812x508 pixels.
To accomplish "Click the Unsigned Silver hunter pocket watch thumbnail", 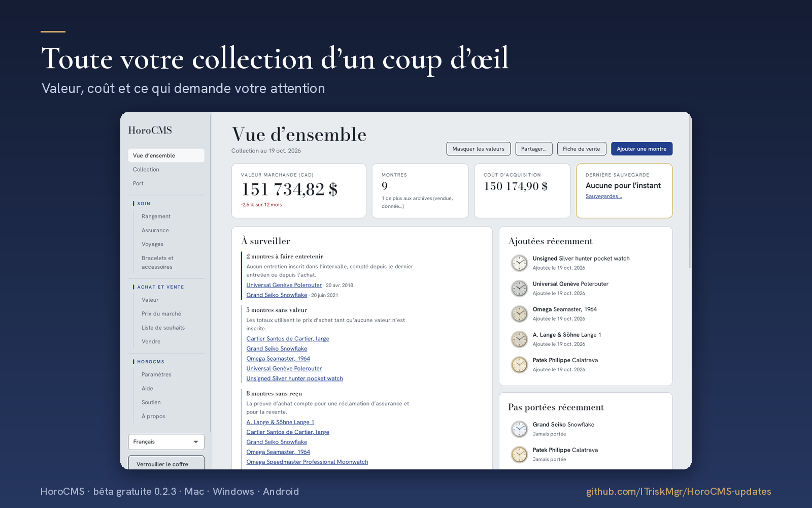I will click(x=519, y=263).
